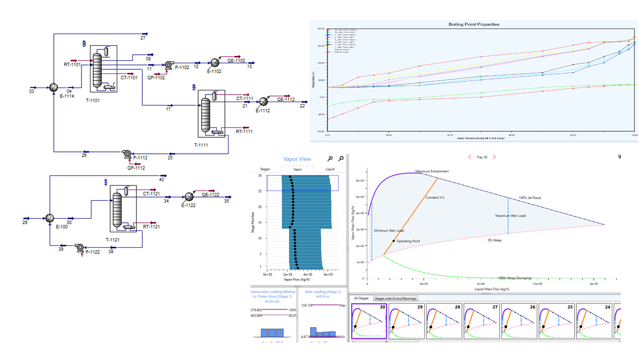Show Stages with Errors/Warnings tab
644x362 pixels.
(395, 298)
